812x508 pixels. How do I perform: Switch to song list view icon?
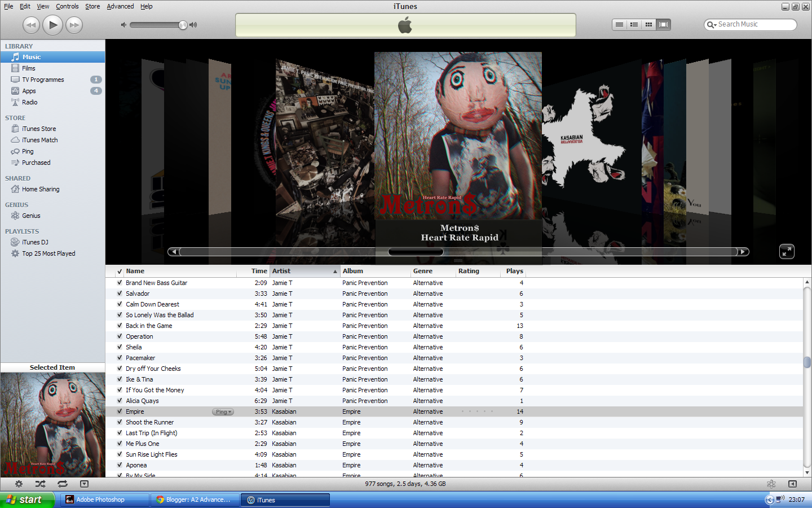620,24
